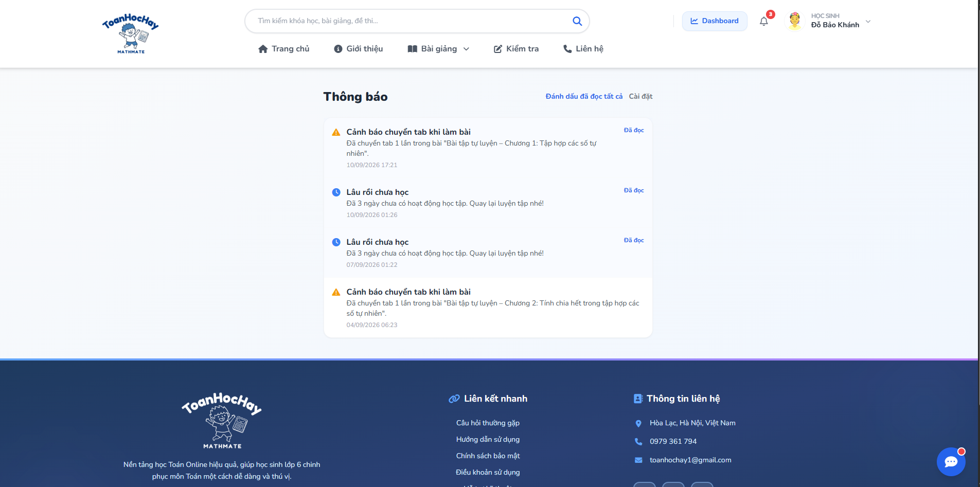The image size is (980, 487).
Task: Open the notification bell
Action: coord(764,21)
